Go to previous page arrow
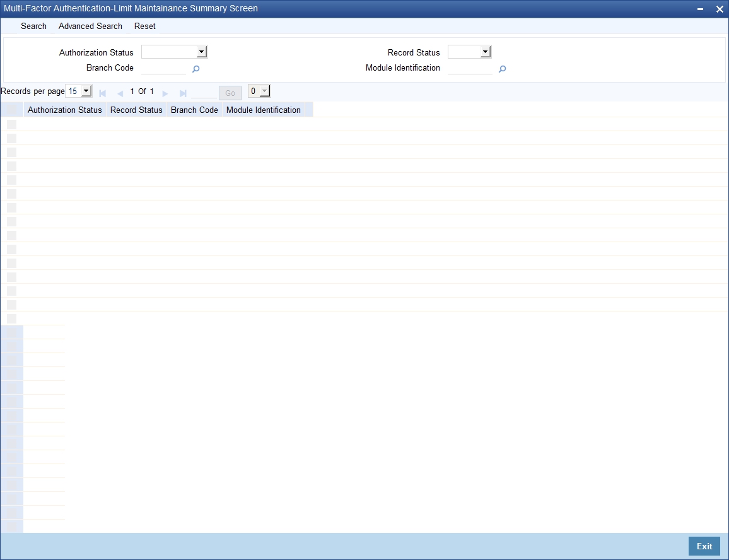729x560 pixels. 120,93
